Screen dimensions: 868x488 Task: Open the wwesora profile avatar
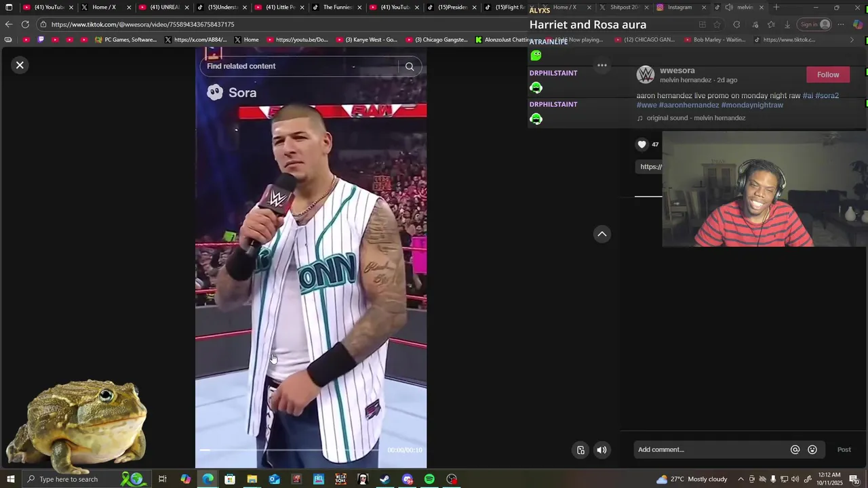tap(646, 75)
